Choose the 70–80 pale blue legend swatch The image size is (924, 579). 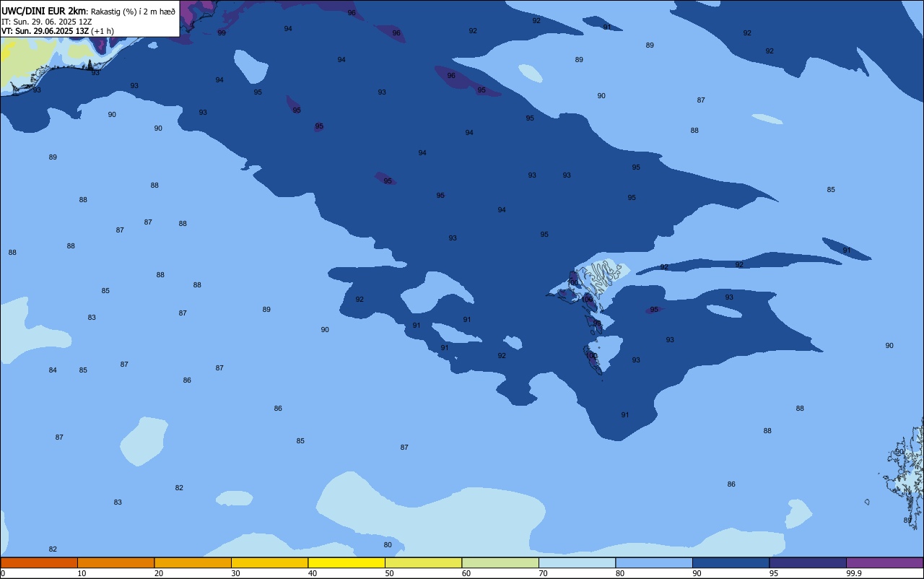click(x=577, y=562)
